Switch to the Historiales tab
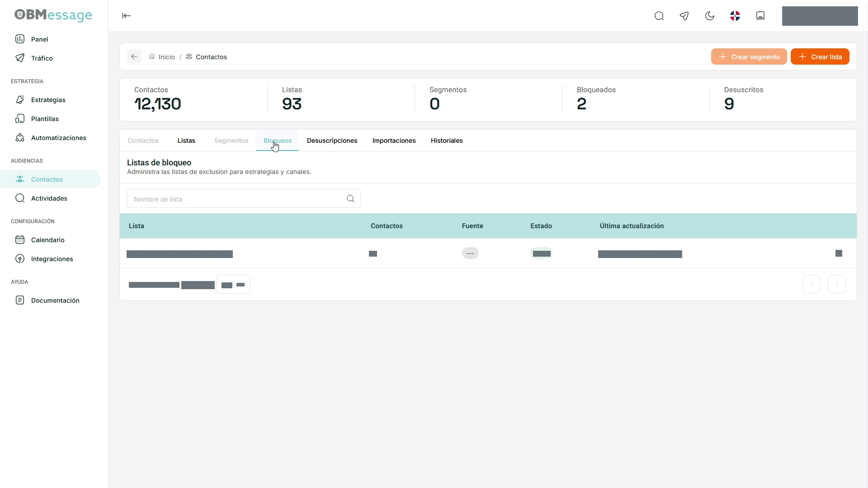This screenshot has height=488, width=868. click(447, 141)
